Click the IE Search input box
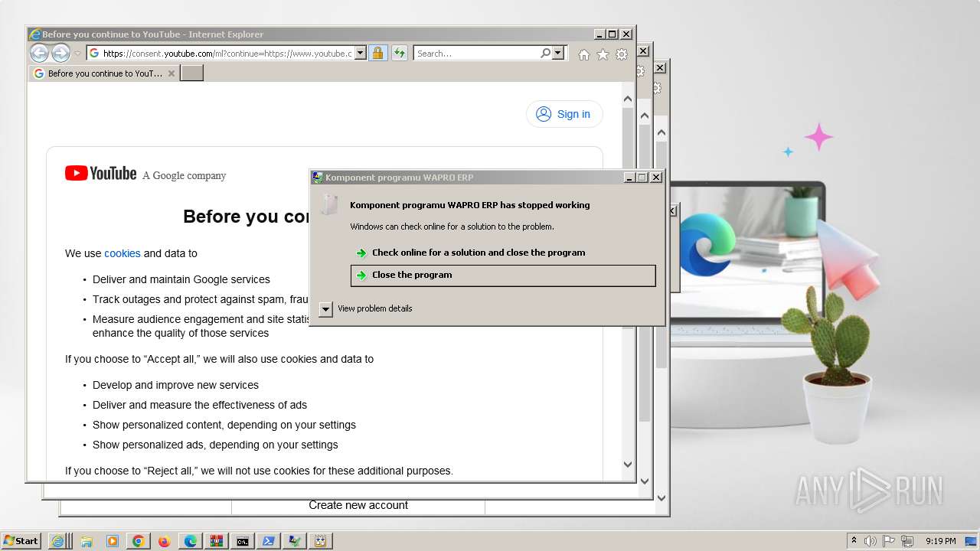Screen dimensions: 980x551 476,54
